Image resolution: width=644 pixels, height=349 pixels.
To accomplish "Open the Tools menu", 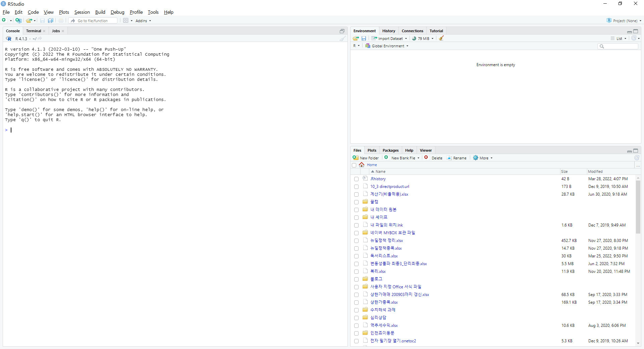I will pos(153,12).
